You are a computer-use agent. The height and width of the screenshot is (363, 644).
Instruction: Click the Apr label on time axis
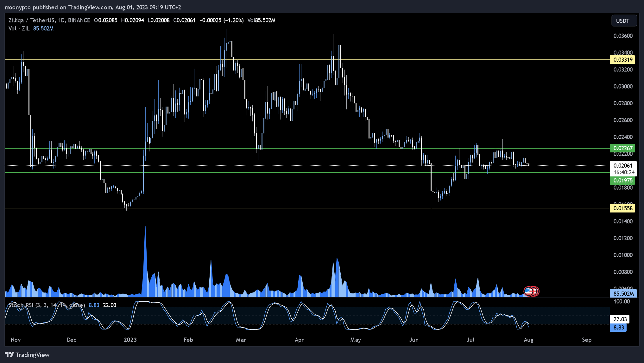[299, 340]
